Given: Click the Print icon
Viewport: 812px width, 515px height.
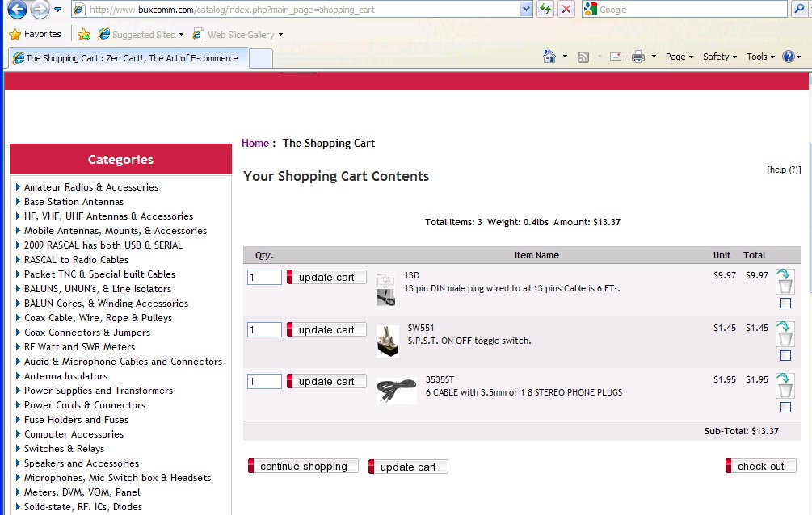Looking at the screenshot, I should coord(638,57).
